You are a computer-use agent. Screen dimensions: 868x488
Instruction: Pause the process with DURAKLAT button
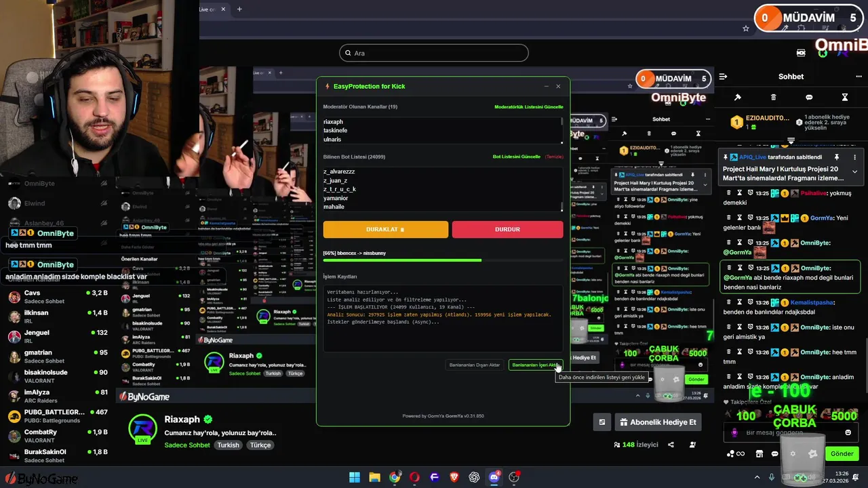click(385, 229)
